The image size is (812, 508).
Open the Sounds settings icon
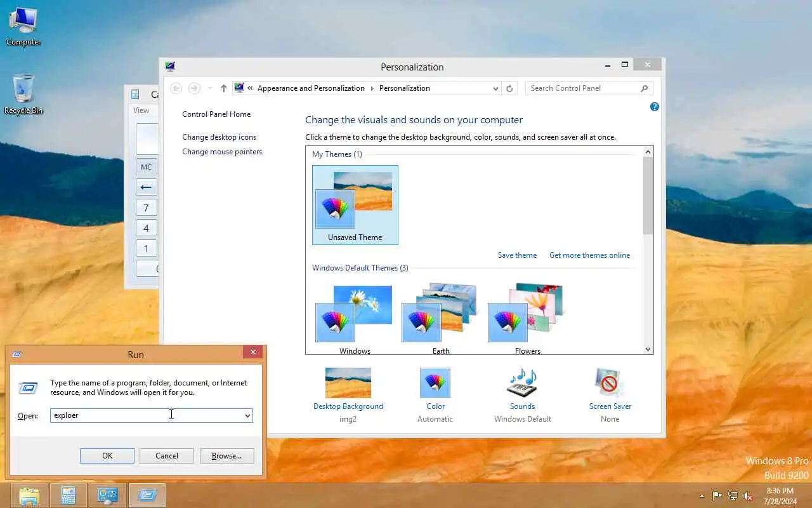point(522,383)
